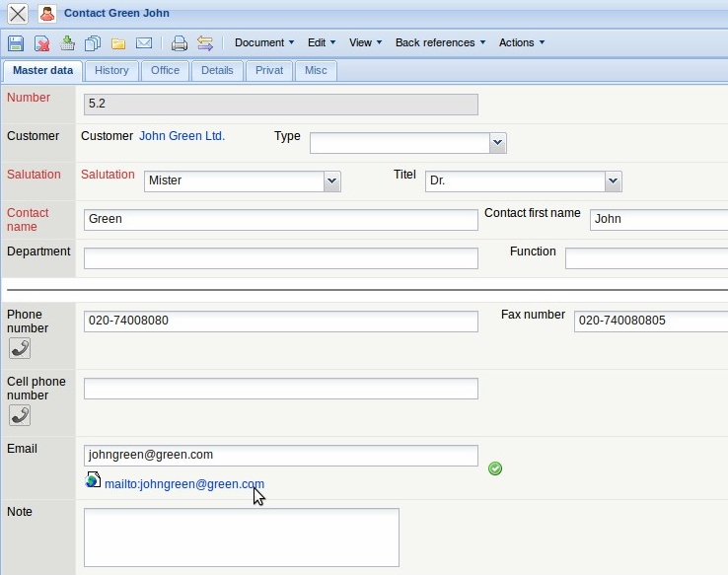Click the phone dial icon under Cell phone number

pyautogui.click(x=19, y=415)
